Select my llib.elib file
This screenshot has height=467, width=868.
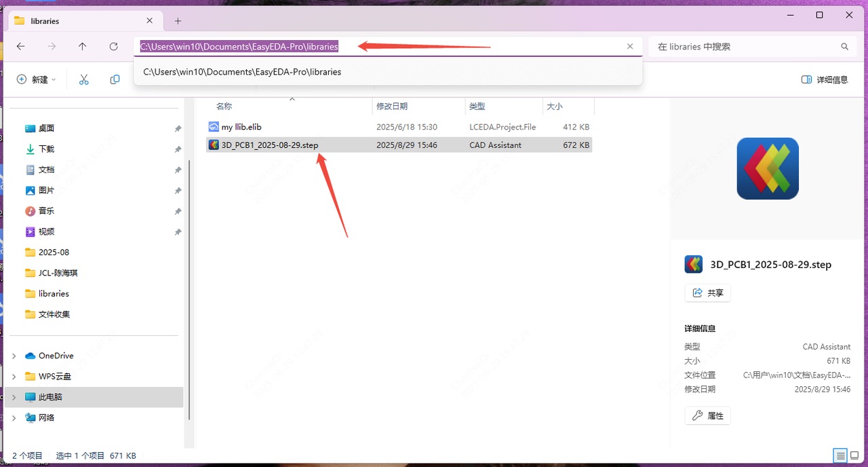point(241,127)
